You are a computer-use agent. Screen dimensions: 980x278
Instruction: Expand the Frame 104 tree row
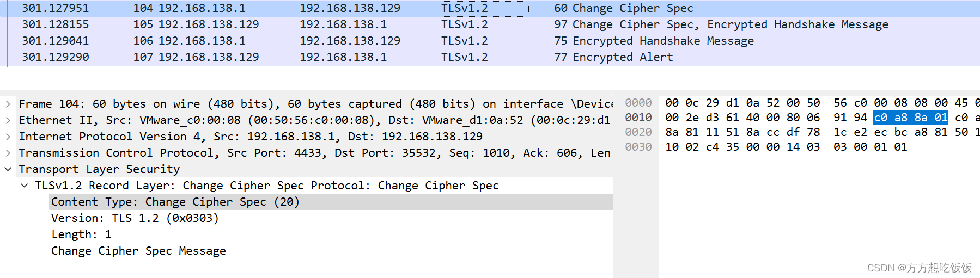click(8, 103)
